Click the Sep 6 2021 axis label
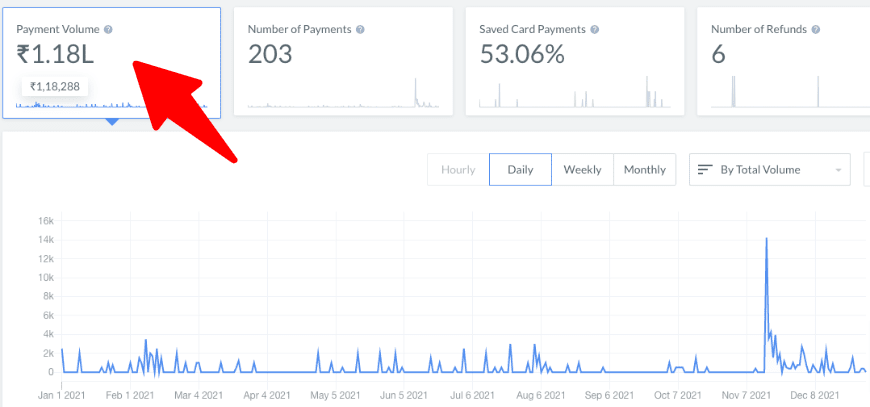This screenshot has height=407, width=870. [609, 395]
